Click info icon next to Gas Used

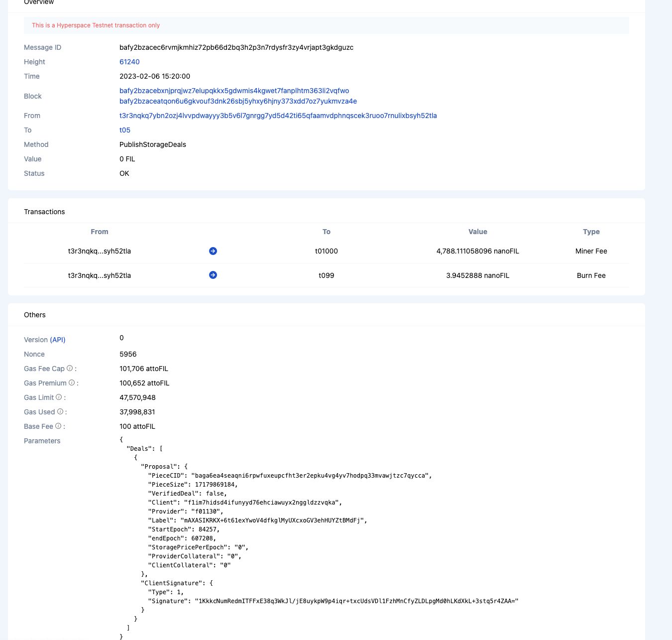tap(60, 412)
